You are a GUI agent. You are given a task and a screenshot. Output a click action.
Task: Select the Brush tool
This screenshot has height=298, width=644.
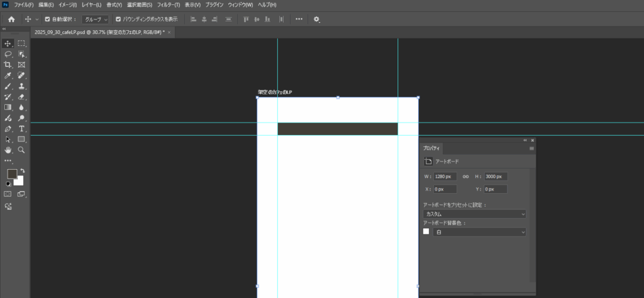8,86
